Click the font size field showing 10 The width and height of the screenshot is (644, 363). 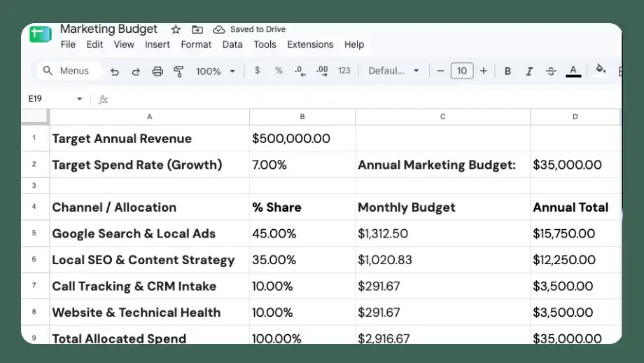[462, 71]
